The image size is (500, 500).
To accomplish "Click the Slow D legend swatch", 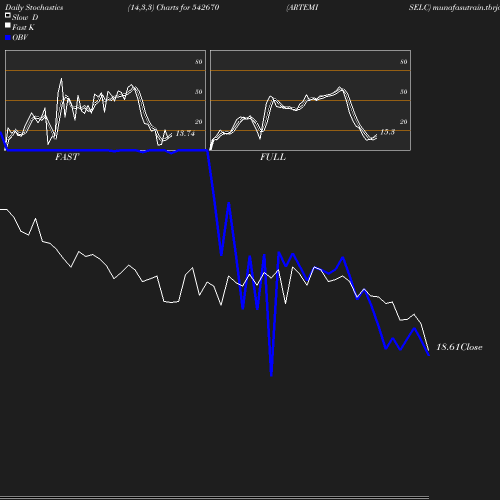I will tap(8, 15).
